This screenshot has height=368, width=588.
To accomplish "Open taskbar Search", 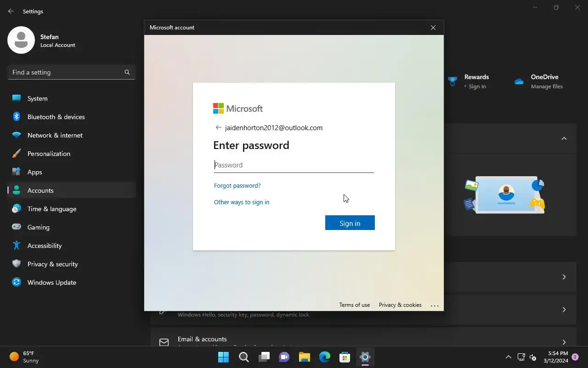I will (x=243, y=357).
